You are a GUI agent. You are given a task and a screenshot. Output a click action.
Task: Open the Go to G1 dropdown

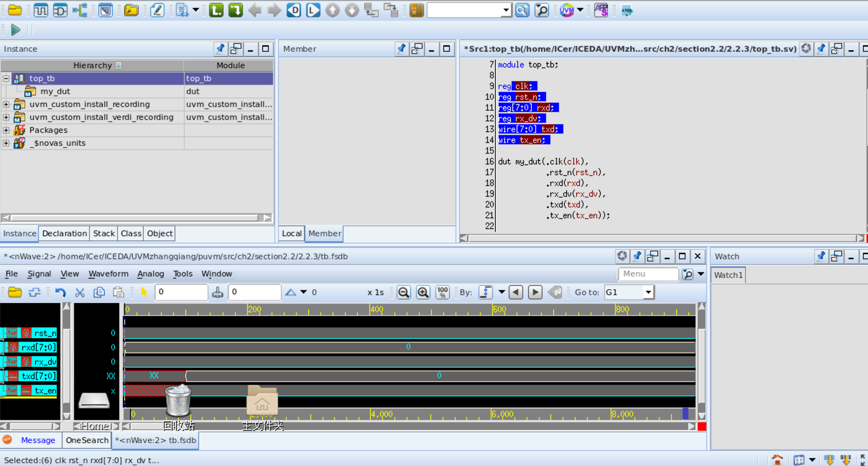click(x=648, y=292)
